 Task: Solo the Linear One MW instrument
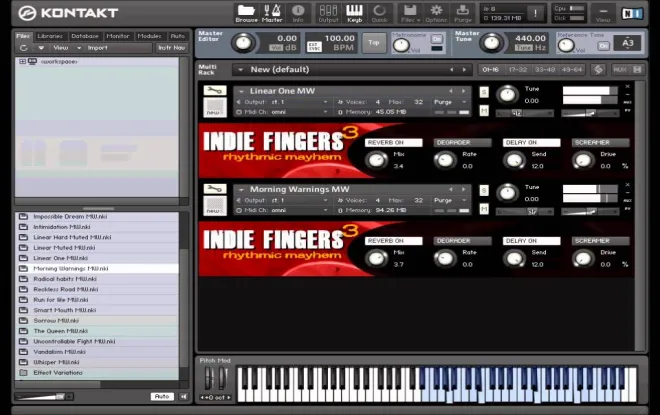484,92
